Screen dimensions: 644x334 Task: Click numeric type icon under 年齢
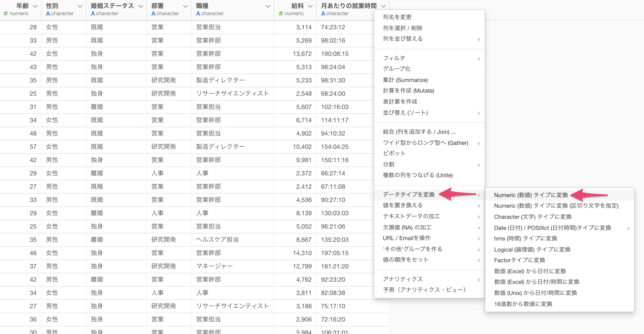point(6,14)
